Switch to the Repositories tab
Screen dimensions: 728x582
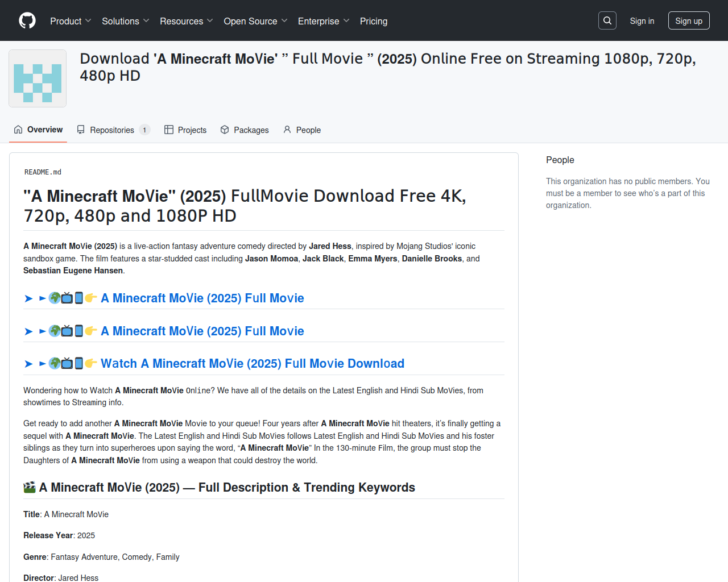tap(113, 130)
